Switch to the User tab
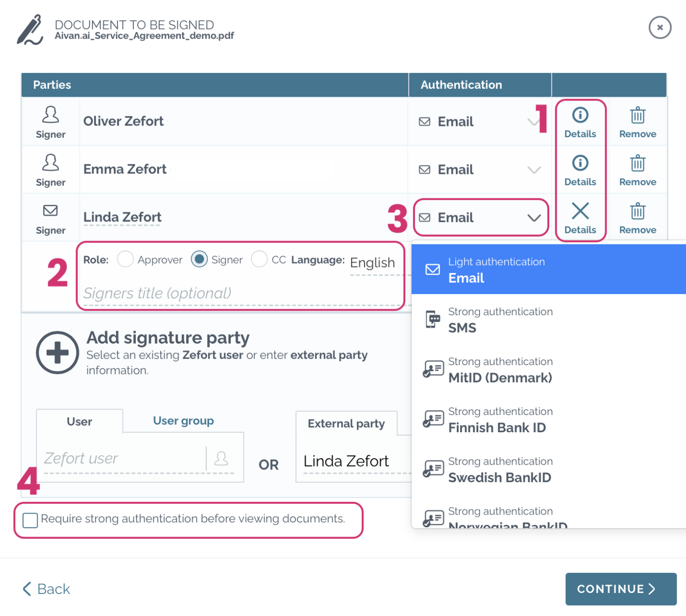The height and width of the screenshot is (616, 686). (x=79, y=421)
